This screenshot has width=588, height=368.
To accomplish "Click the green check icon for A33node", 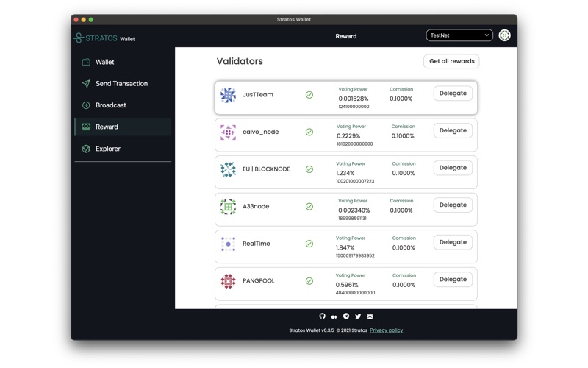I will pos(309,207).
